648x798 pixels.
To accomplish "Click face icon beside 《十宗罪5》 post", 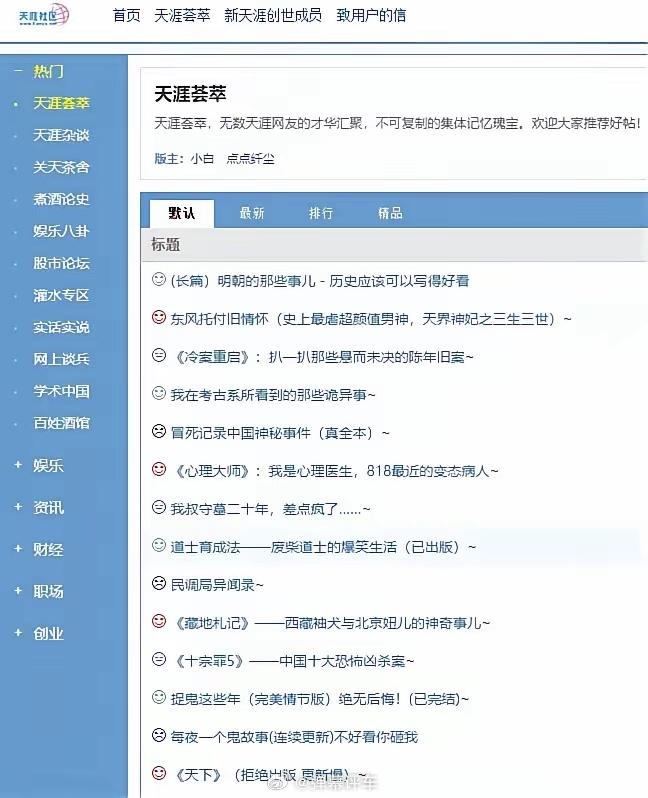I will [x=159, y=660].
